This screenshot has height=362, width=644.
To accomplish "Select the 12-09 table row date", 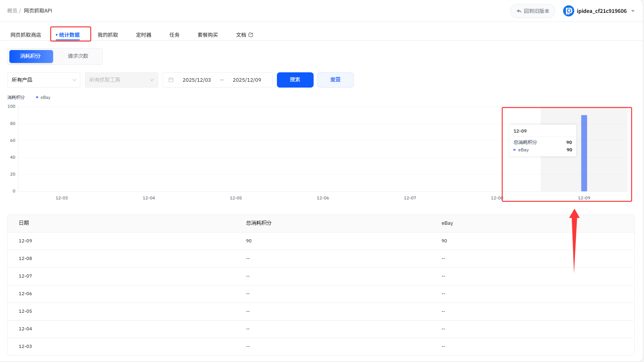I will (25, 241).
